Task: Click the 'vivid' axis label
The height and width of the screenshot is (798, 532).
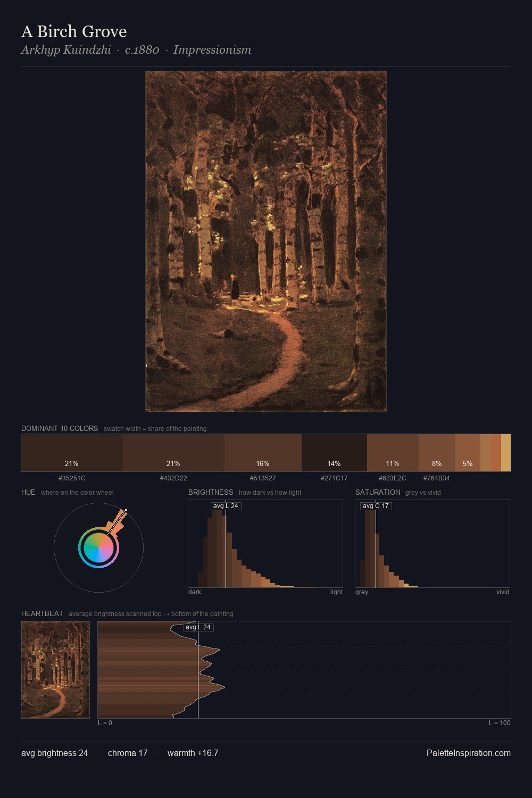Action: [x=503, y=592]
